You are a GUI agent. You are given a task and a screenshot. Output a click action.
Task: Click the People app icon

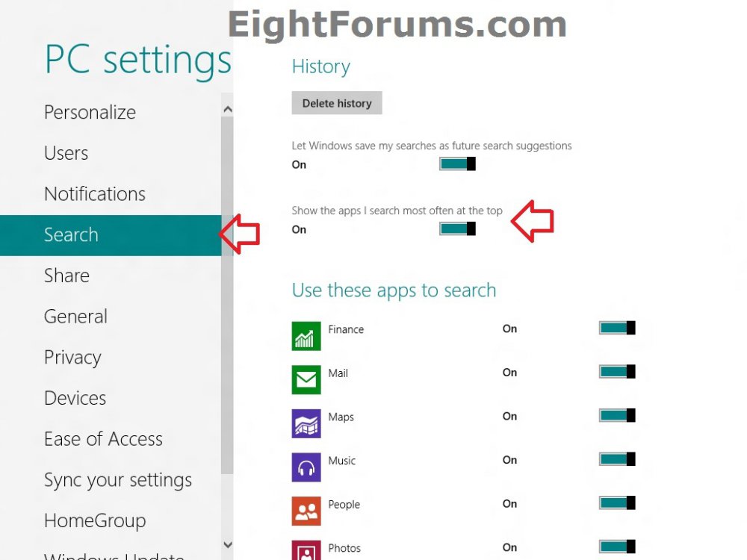pos(306,511)
